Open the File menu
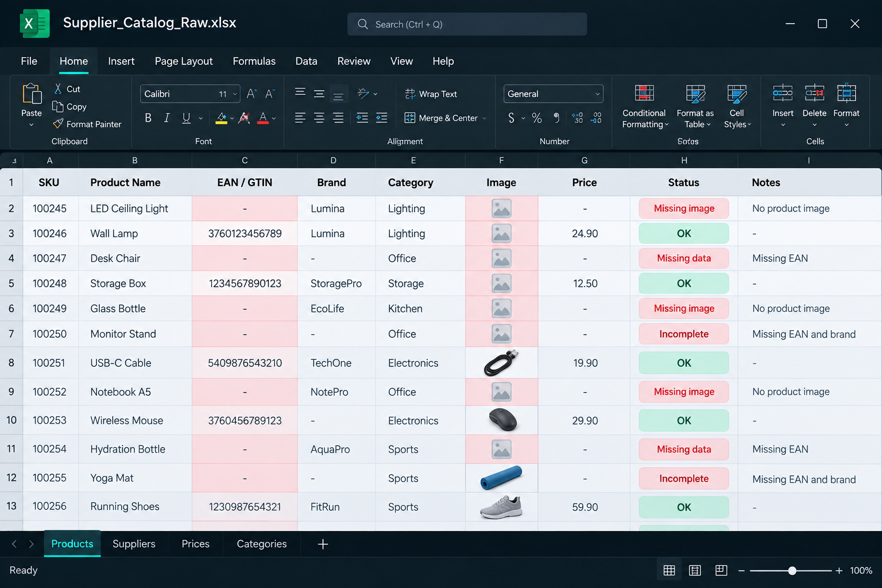The width and height of the screenshot is (882, 588). 29,61
